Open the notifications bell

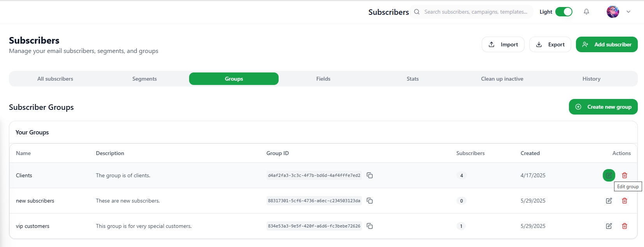(586, 12)
